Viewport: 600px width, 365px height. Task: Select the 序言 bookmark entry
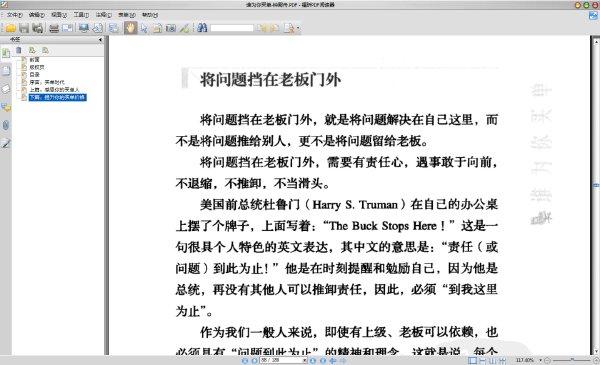click(x=47, y=82)
